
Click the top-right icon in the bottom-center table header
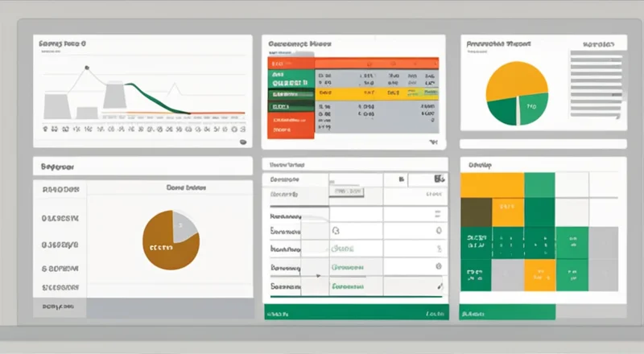[439, 179]
